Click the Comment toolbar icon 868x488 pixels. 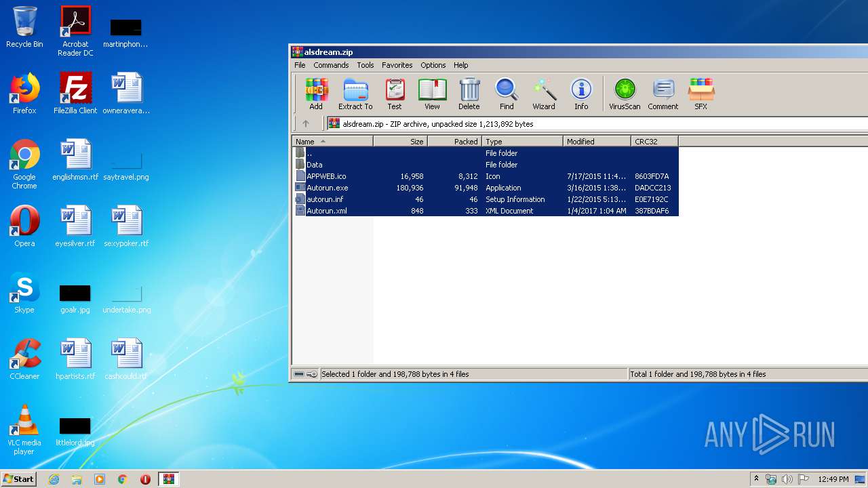click(x=663, y=94)
